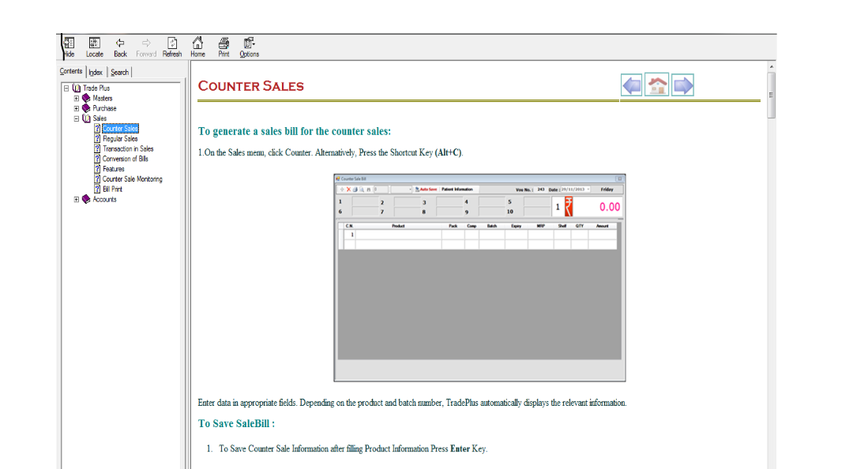Screen dimensions: 868x469
Task: Switch to the Search tab
Action: (x=119, y=73)
